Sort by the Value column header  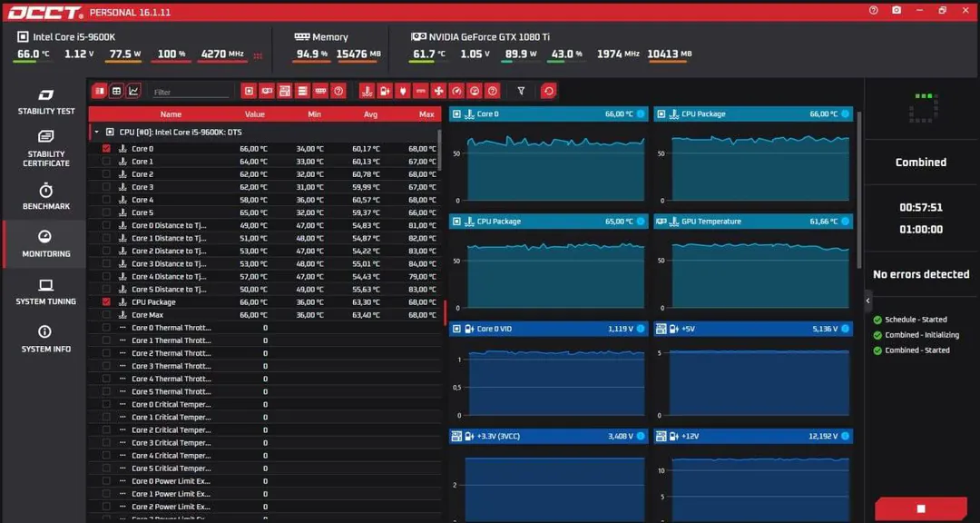click(254, 114)
